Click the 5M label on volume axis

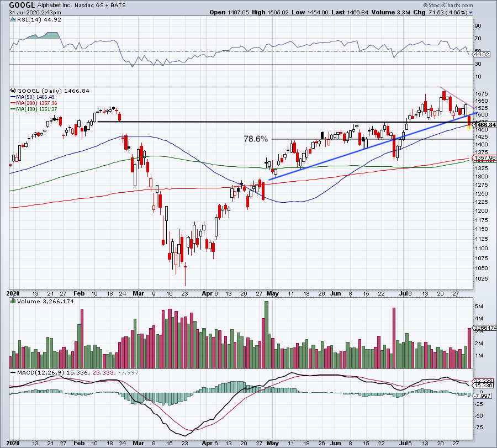[x=479, y=306]
